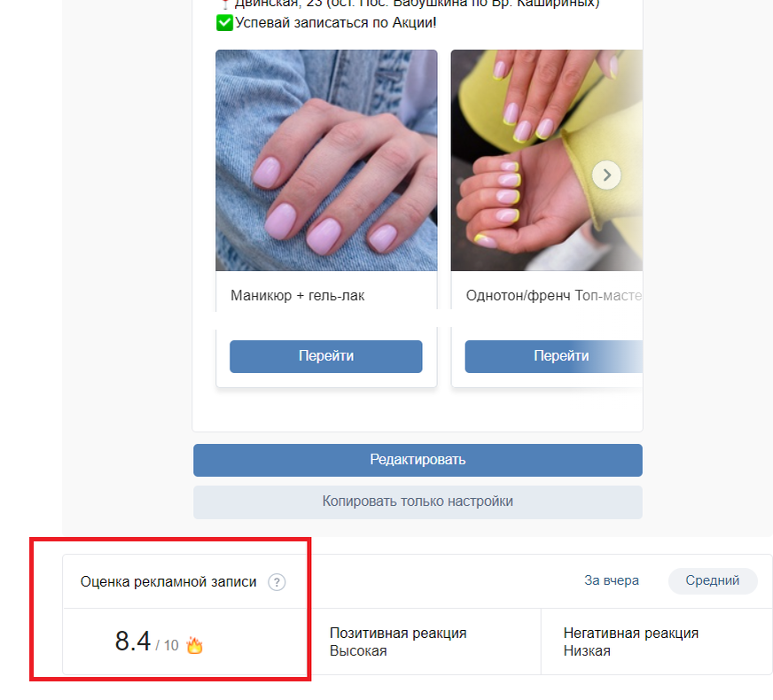Click Копировать только настройки button
773x700 pixels.
pos(418,502)
